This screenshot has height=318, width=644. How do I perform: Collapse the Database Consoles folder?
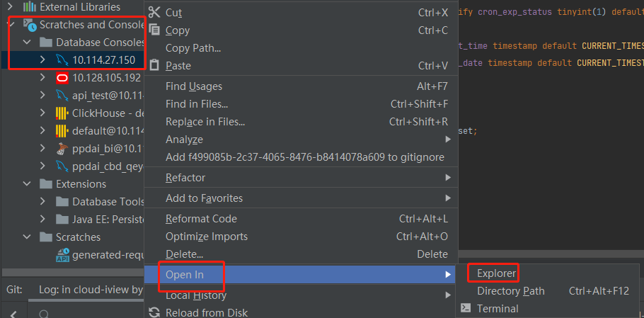[x=26, y=42]
